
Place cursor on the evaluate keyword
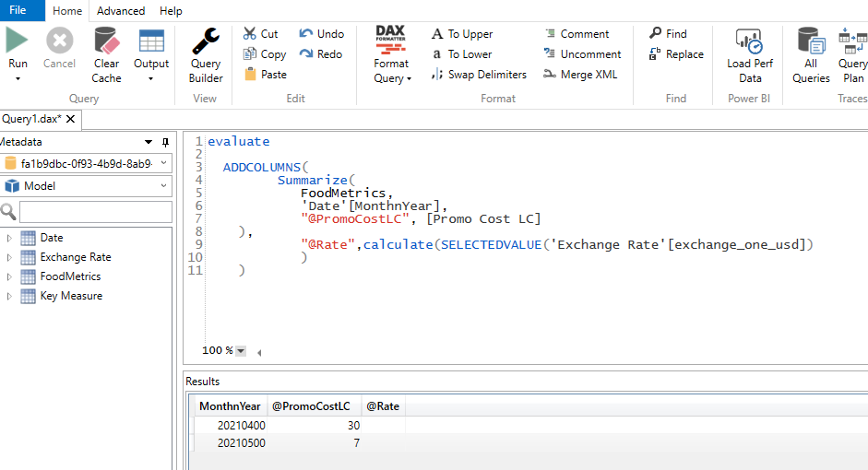239,142
